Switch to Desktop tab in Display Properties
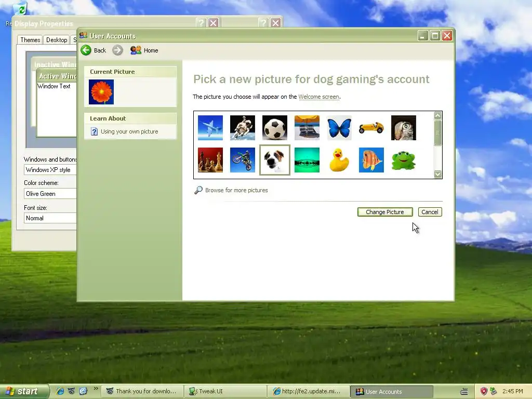 point(57,40)
